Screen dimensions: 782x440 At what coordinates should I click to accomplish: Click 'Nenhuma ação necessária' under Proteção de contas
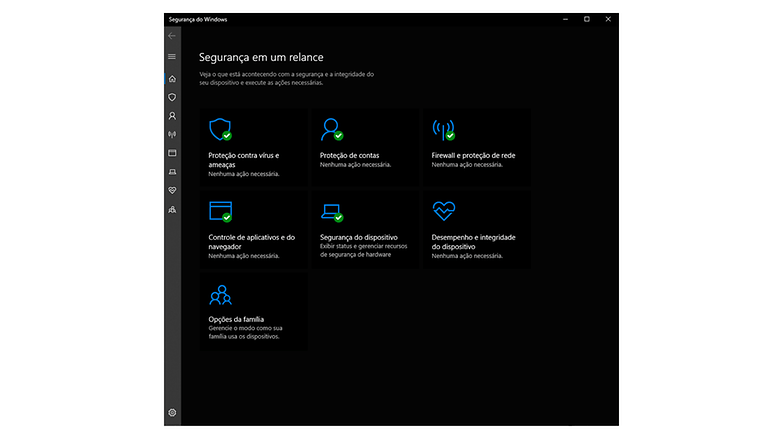click(355, 165)
